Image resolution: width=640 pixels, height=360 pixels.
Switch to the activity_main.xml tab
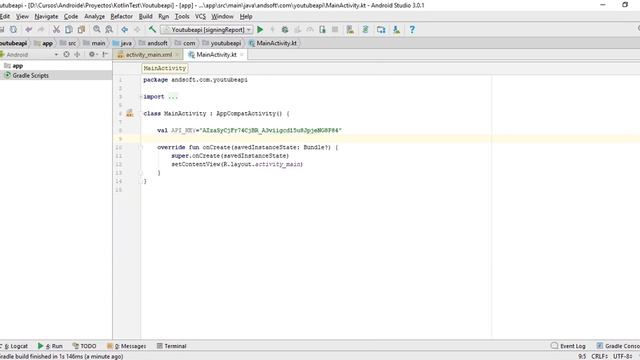click(149, 54)
